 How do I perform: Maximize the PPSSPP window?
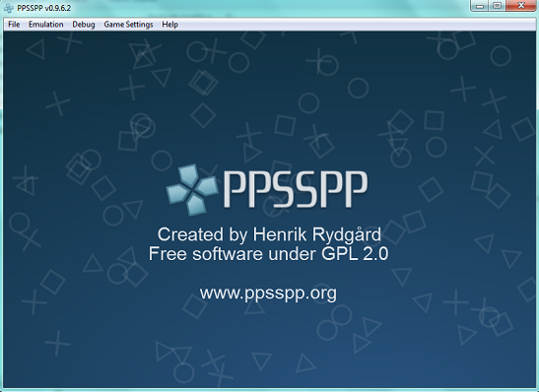pos(497,6)
